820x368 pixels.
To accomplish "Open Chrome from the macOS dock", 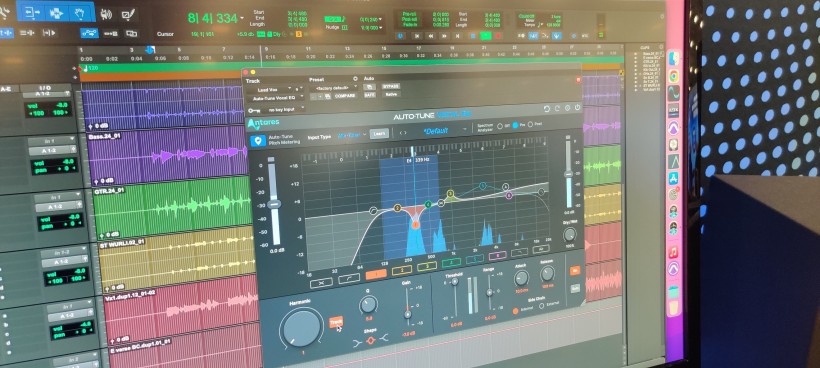I will pos(674,76).
